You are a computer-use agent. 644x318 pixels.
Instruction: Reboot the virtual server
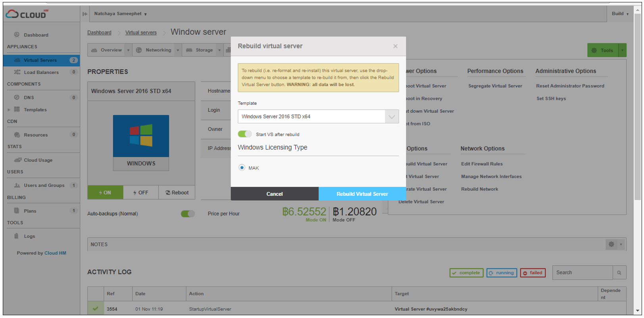click(x=177, y=193)
